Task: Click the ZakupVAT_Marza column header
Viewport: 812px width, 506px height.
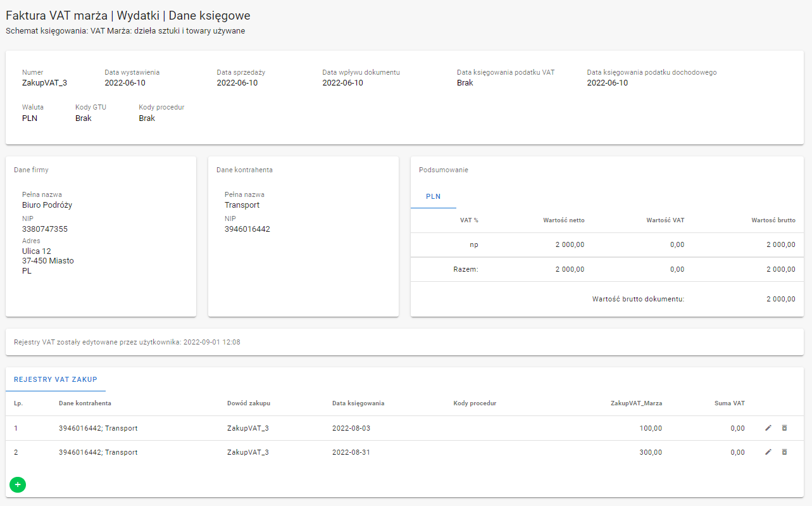Action: coord(635,403)
